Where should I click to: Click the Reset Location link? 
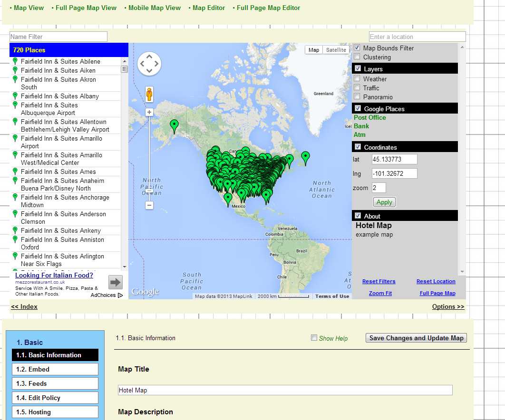tap(436, 281)
